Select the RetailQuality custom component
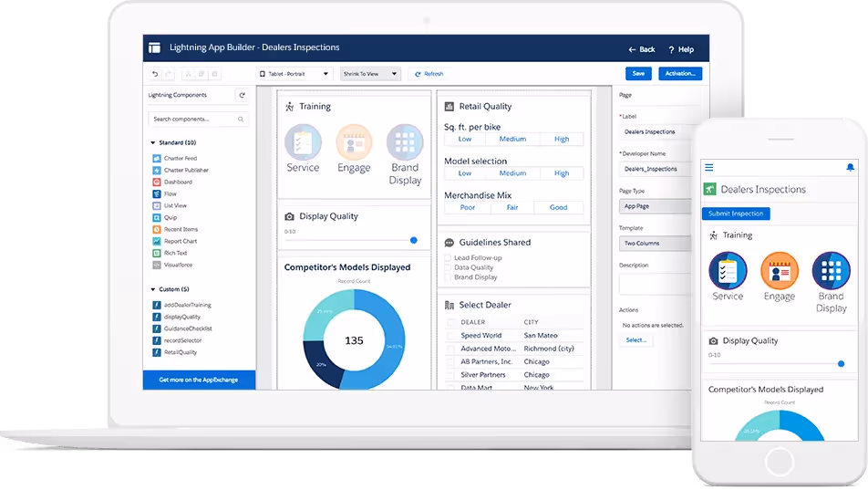The height and width of the screenshot is (490, 868). 175,352
